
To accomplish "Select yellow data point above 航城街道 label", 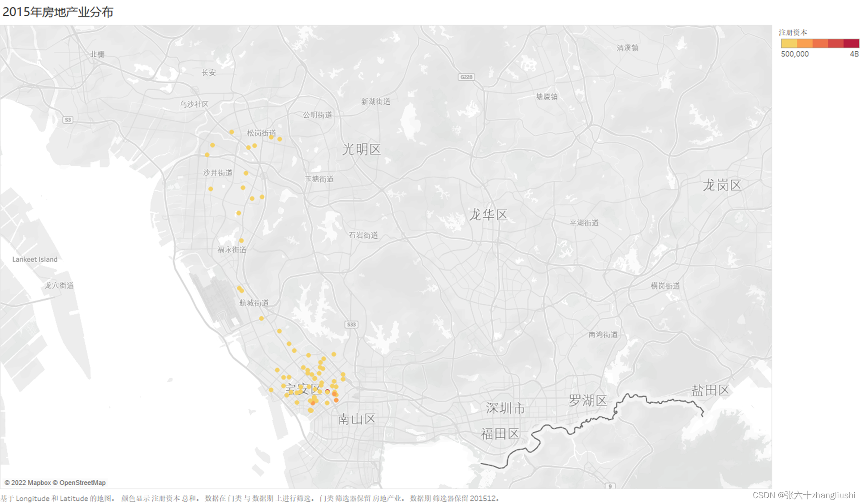I will [240, 289].
